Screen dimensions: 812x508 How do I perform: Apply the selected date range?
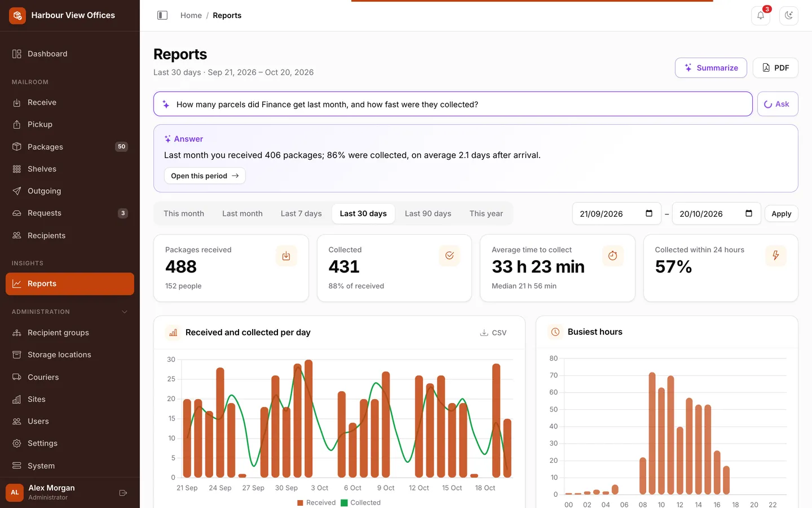click(782, 213)
